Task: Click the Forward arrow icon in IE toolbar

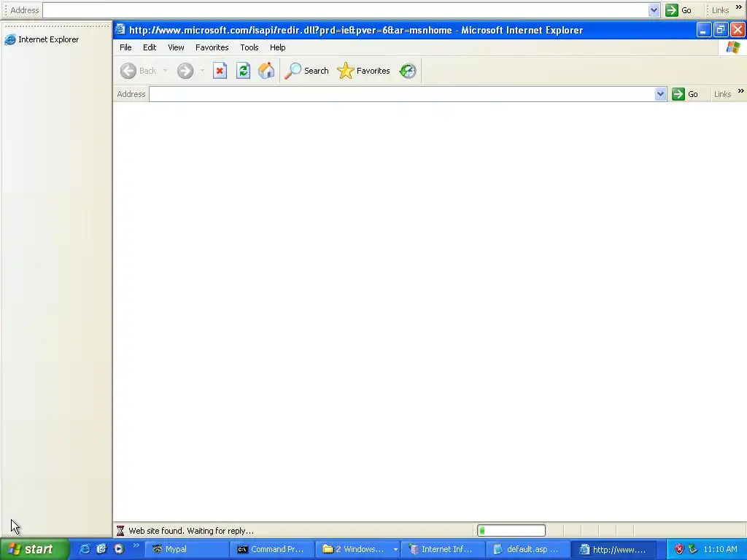Action: point(185,71)
